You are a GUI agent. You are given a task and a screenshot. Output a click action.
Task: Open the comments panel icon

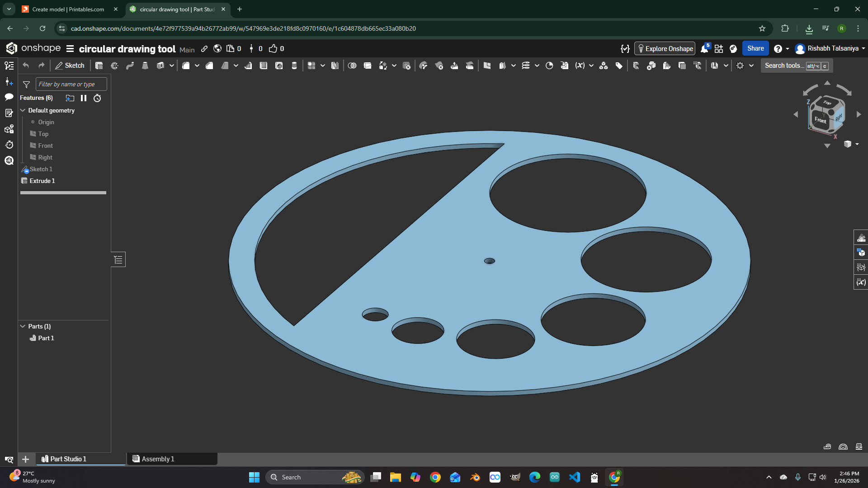pyautogui.click(x=9, y=97)
